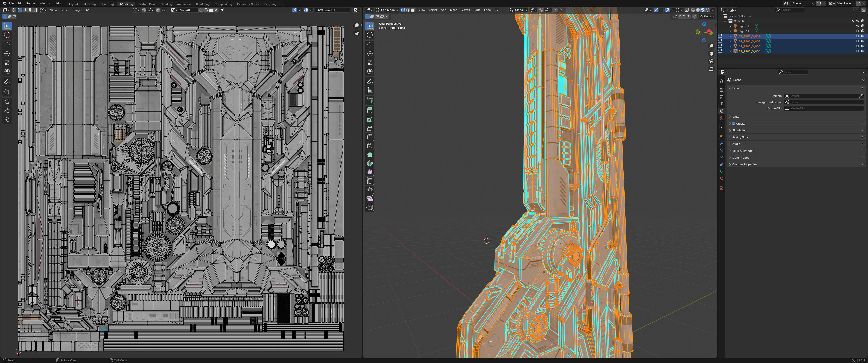Image resolution: width=868 pixels, height=363 pixels.
Task: Click the Options button in viewport header
Action: point(707,16)
